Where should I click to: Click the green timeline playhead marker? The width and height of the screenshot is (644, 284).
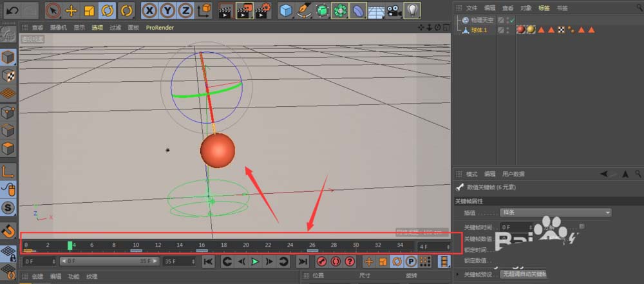coord(70,245)
